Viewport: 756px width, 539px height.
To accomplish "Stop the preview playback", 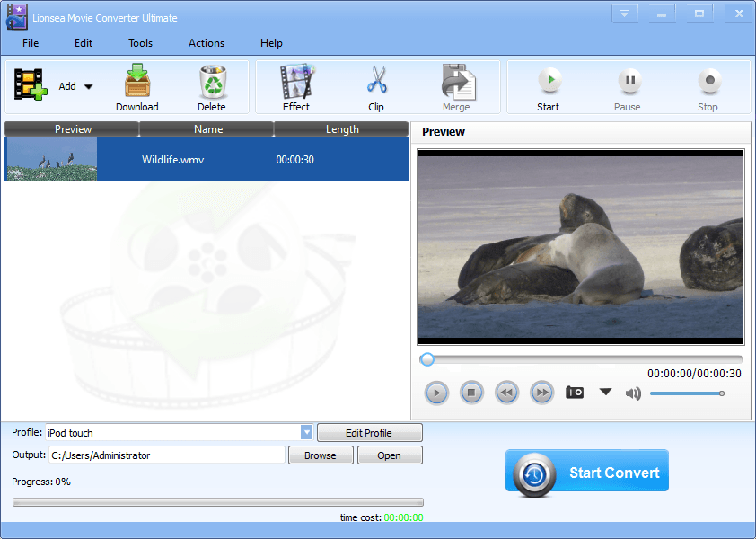I will coord(471,393).
